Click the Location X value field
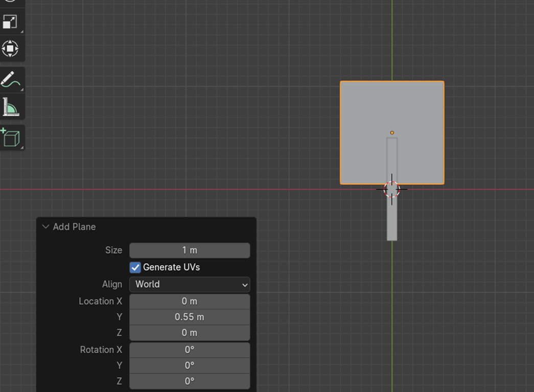This screenshot has width=534, height=392. [x=190, y=302]
